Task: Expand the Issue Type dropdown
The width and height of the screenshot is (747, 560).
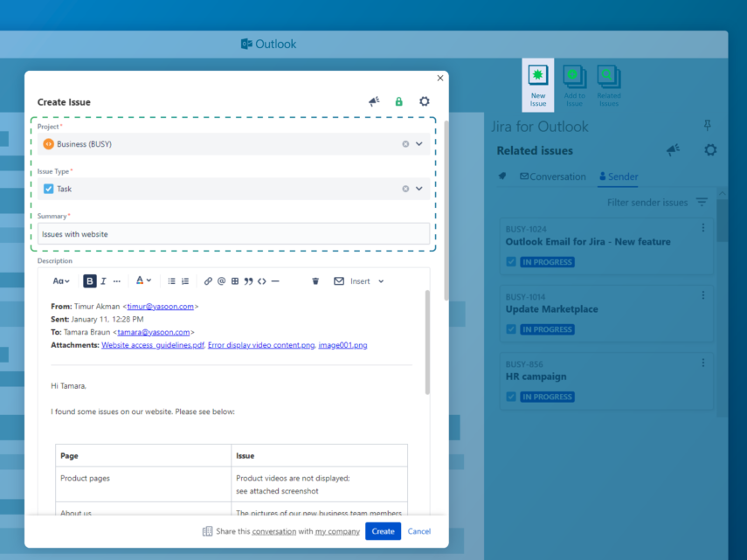Action: click(419, 189)
